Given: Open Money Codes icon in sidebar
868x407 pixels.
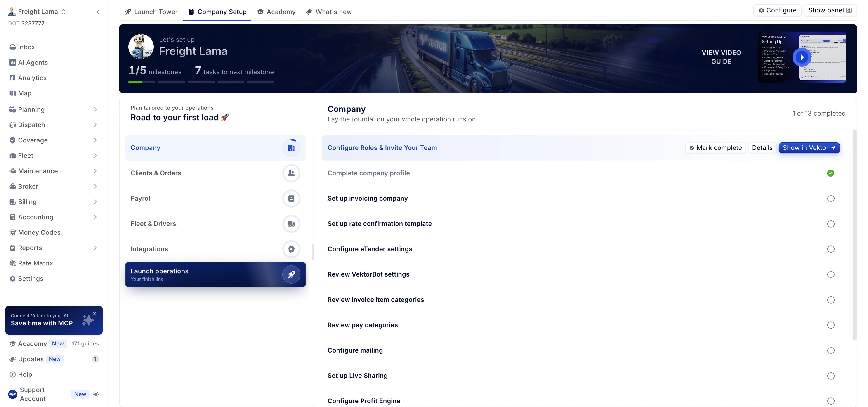Looking at the screenshot, I should pyautogui.click(x=12, y=232).
